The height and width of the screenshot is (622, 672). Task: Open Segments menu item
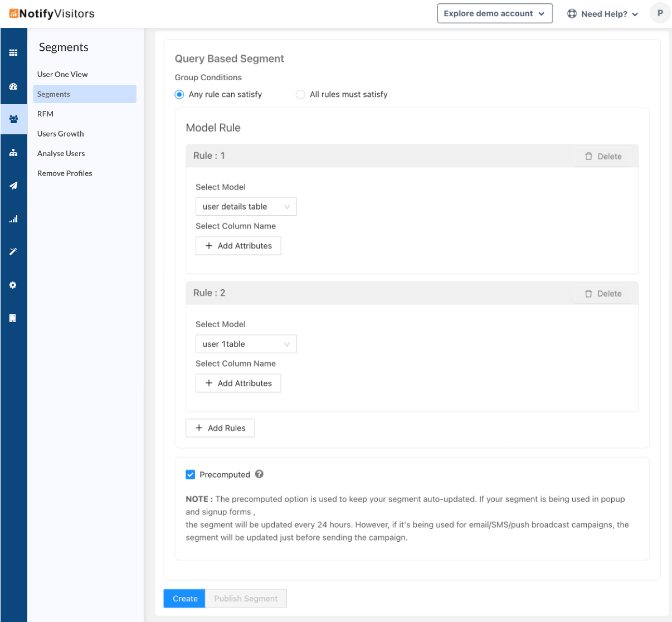point(85,94)
